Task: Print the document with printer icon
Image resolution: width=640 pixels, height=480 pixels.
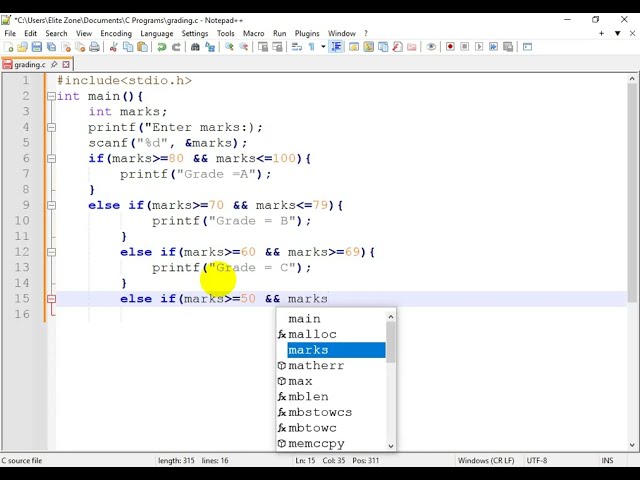Action: point(94,47)
